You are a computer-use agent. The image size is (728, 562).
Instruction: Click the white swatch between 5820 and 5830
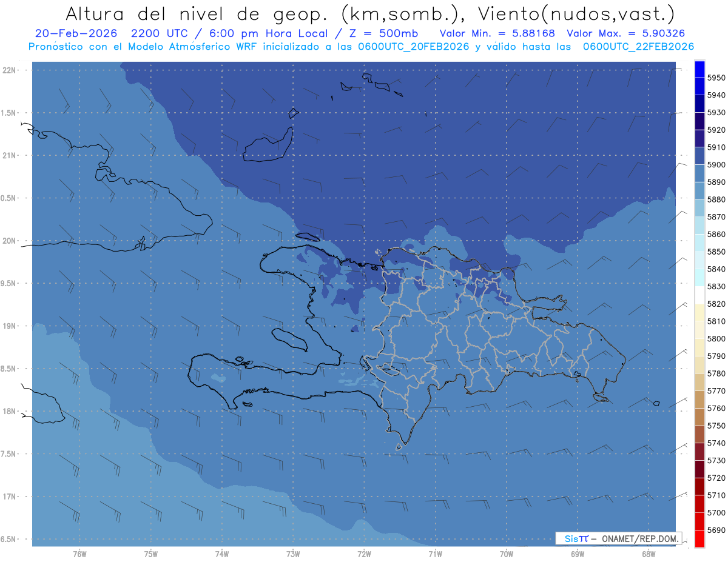click(x=699, y=295)
